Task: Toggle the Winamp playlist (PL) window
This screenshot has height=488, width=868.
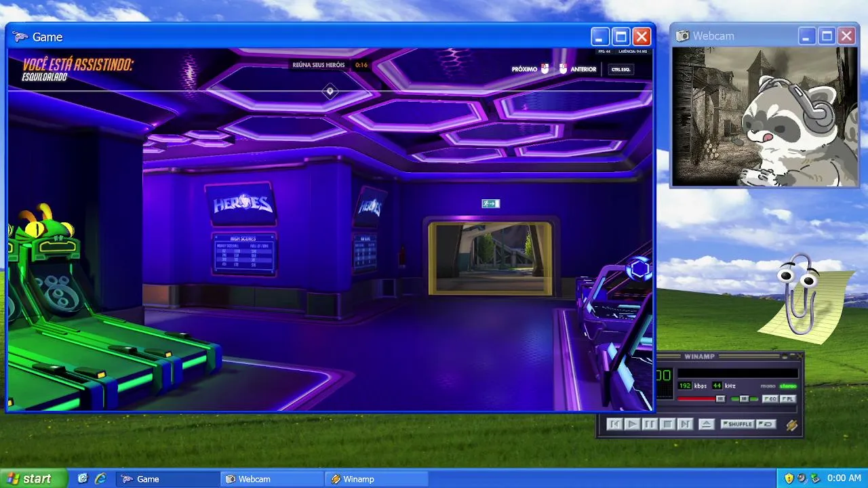Action: click(787, 399)
